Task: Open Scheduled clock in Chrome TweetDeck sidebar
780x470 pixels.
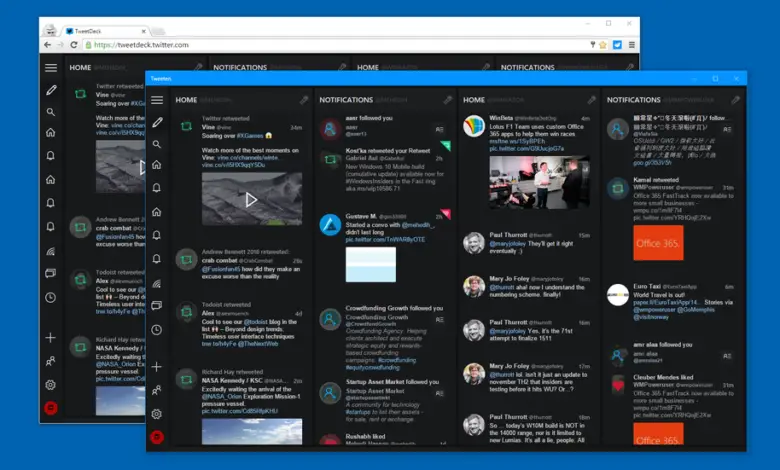Action: tap(51, 297)
